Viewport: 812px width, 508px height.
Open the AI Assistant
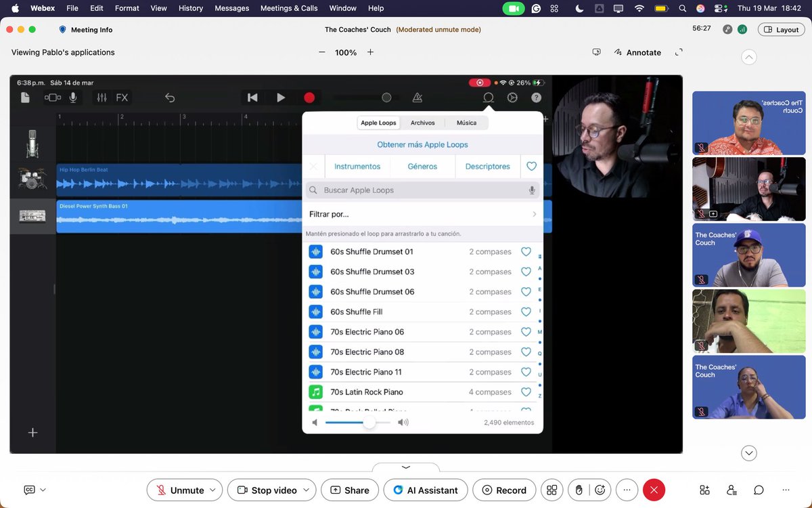tap(426, 490)
